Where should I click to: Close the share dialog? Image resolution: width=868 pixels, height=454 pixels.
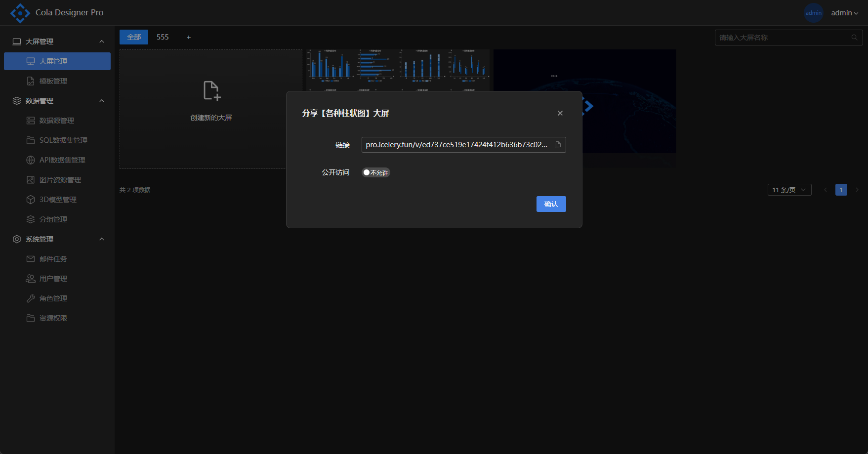560,113
